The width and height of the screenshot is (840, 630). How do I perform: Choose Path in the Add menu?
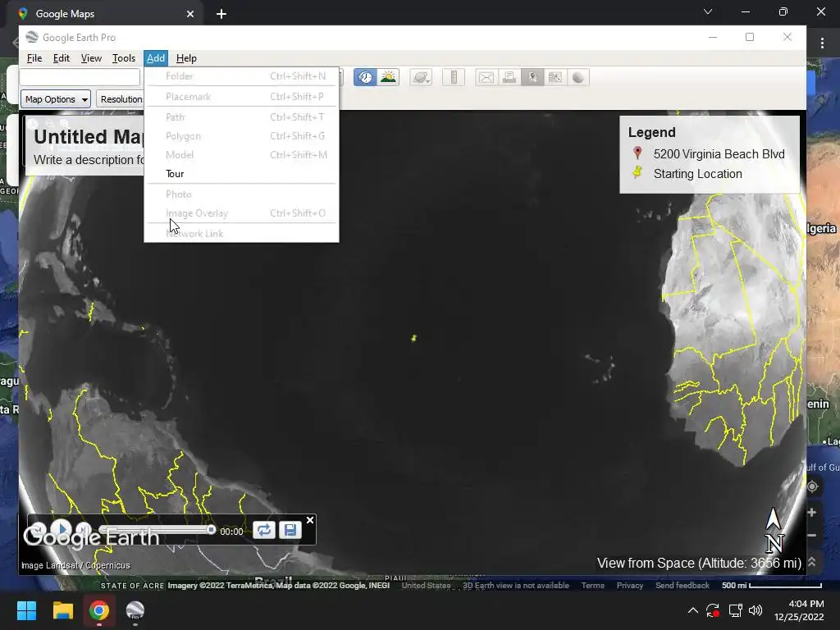[x=242, y=116]
